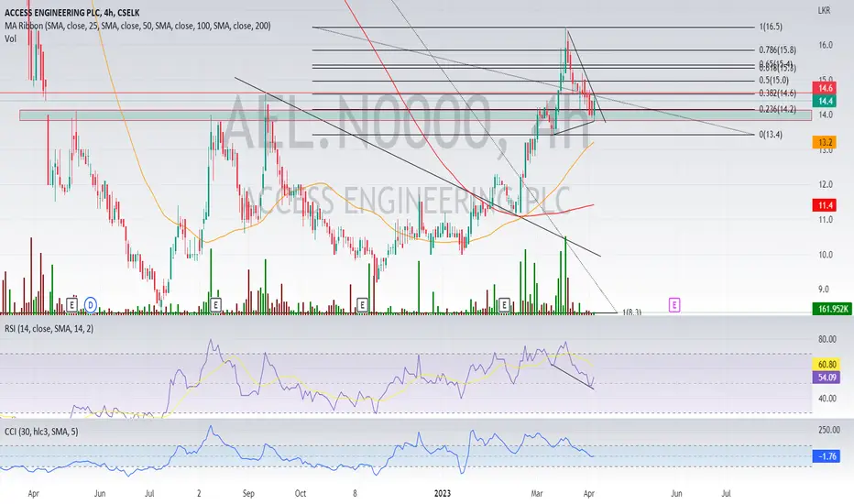Screen dimensions: 854x504
Task: Select the ACCESS ENGINEERING PLC symbol title
Action: (x=71, y=13)
